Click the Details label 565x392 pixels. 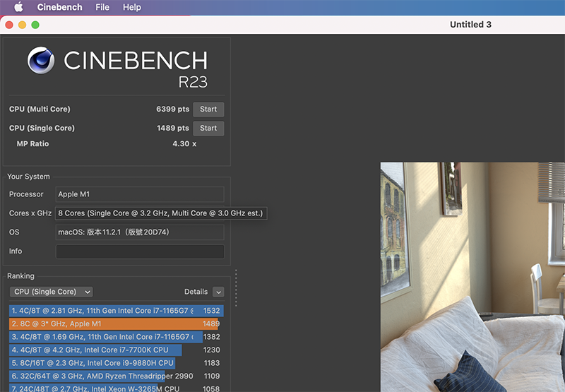coord(196,292)
